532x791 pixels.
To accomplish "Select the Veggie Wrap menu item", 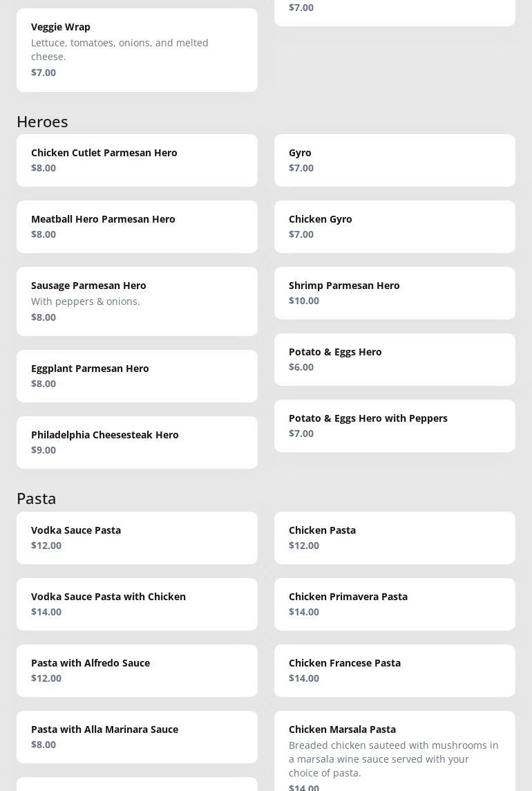I will click(x=137, y=50).
